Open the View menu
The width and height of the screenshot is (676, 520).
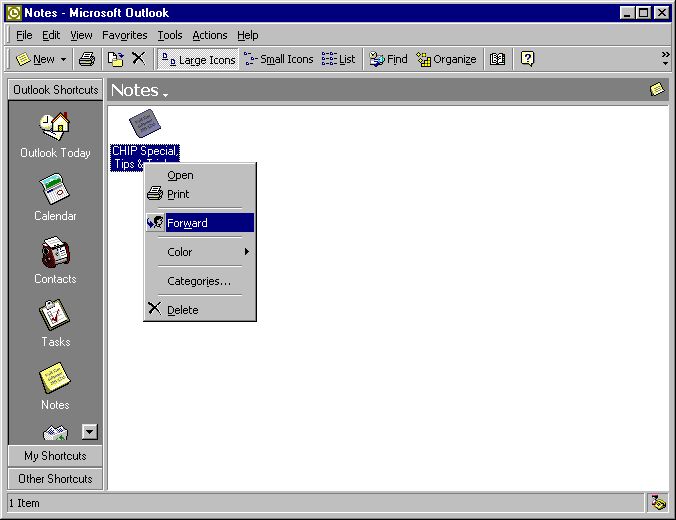[x=81, y=35]
